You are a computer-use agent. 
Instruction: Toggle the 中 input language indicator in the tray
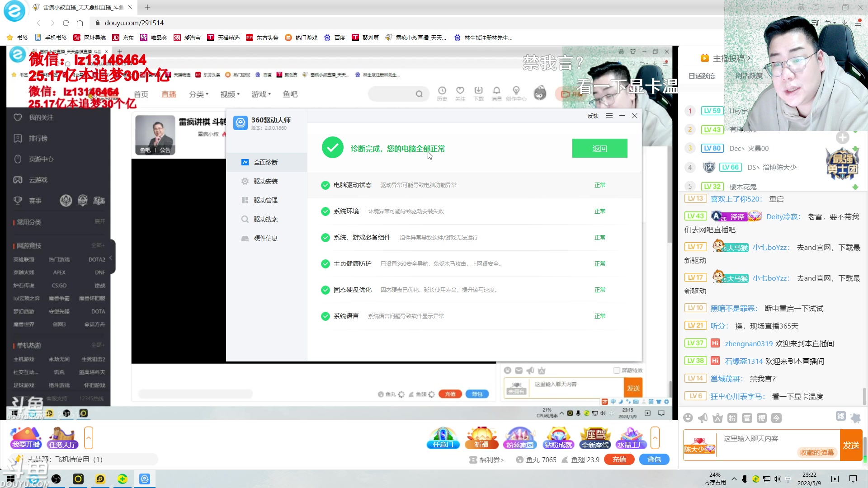(x=788, y=479)
